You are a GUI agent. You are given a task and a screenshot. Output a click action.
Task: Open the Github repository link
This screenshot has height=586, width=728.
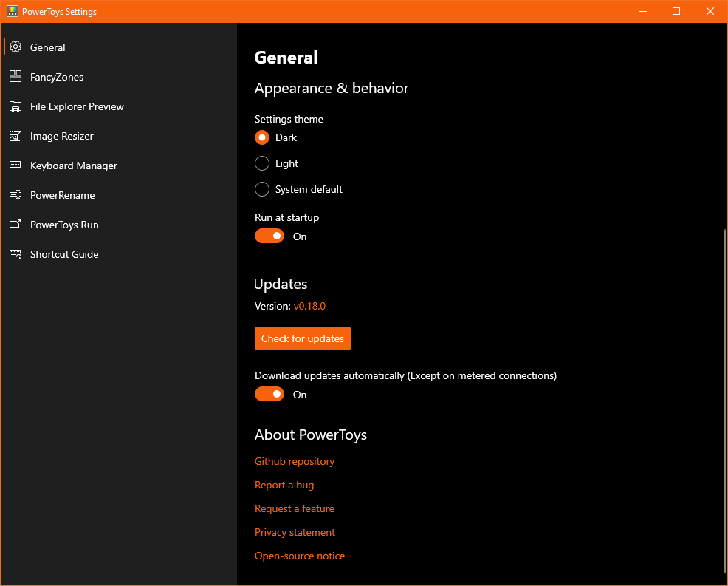[295, 461]
